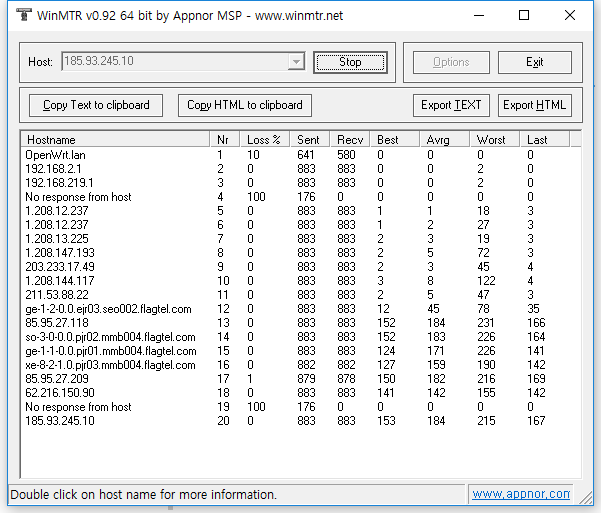Open the www.appnor.com link

tap(520, 494)
